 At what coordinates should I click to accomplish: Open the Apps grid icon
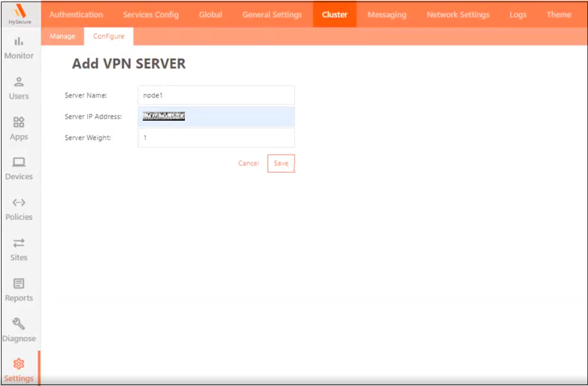click(19, 122)
